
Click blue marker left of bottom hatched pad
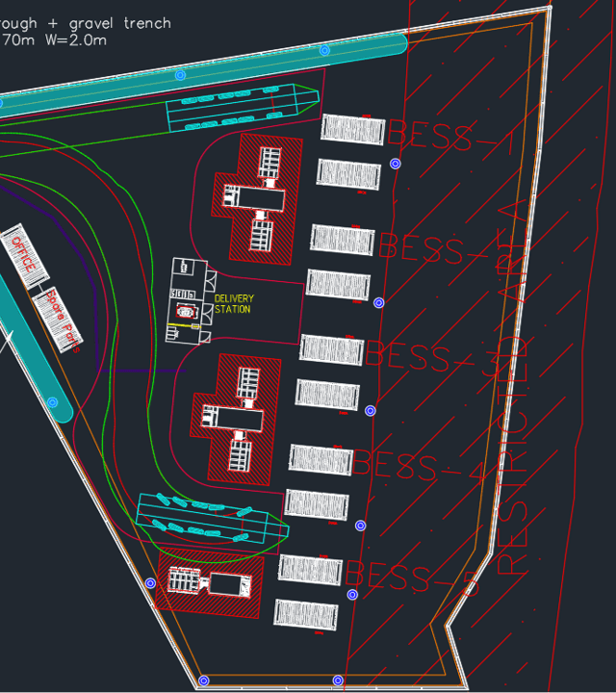point(149,583)
